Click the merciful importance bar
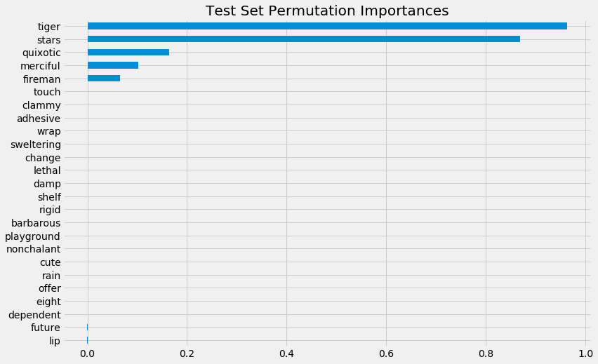The height and width of the screenshot is (364, 598). pos(113,65)
